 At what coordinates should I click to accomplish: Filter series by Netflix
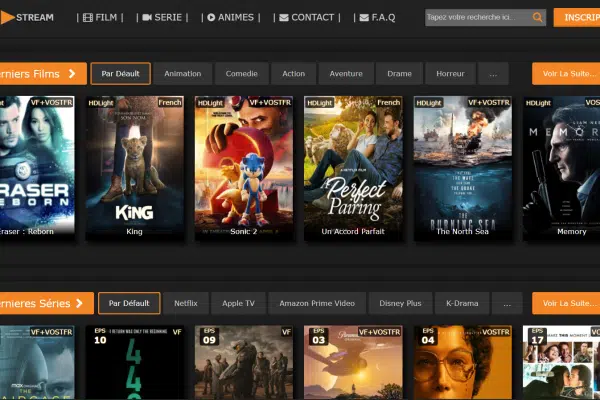tap(186, 303)
